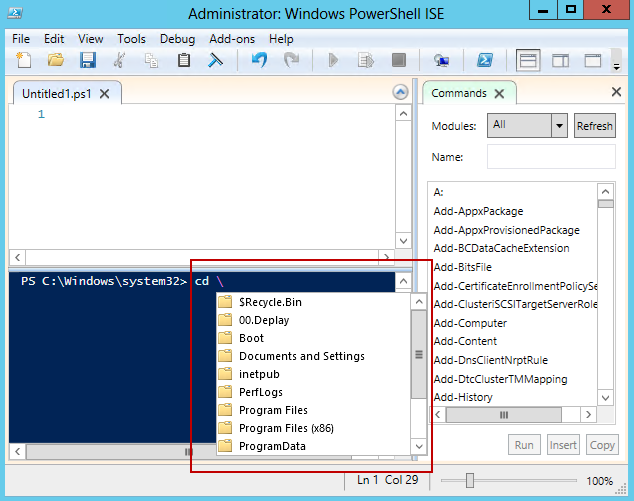This screenshot has height=501, width=634.
Task: Open the Debug menu
Action: 177,39
